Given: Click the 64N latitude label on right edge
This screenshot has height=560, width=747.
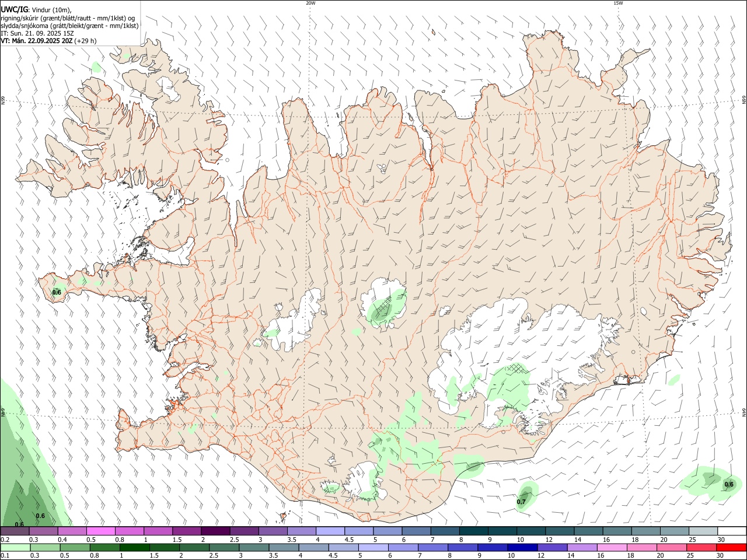Looking at the screenshot, I should pos(744,412).
